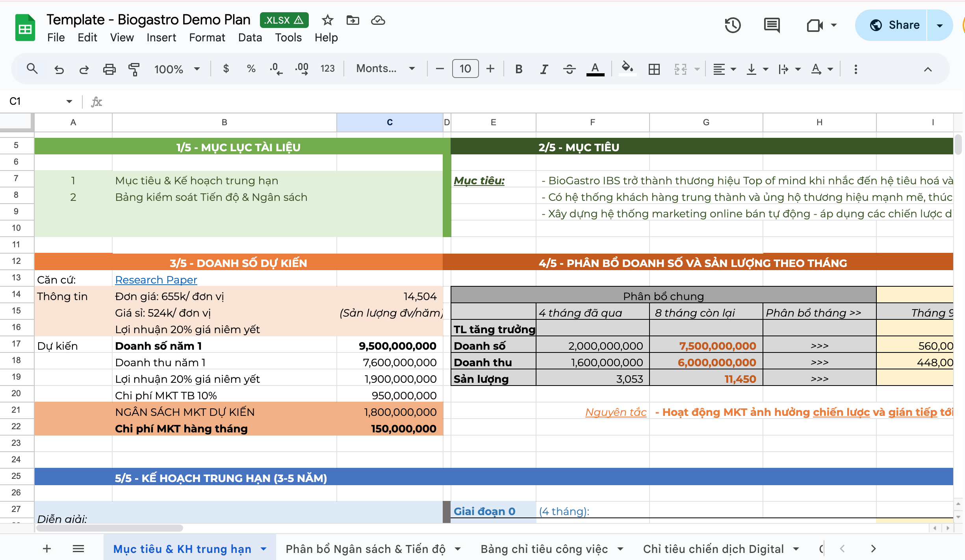Open the comments panel icon
Image resolution: width=965 pixels, height=560 pixels.
coord(771,26)
